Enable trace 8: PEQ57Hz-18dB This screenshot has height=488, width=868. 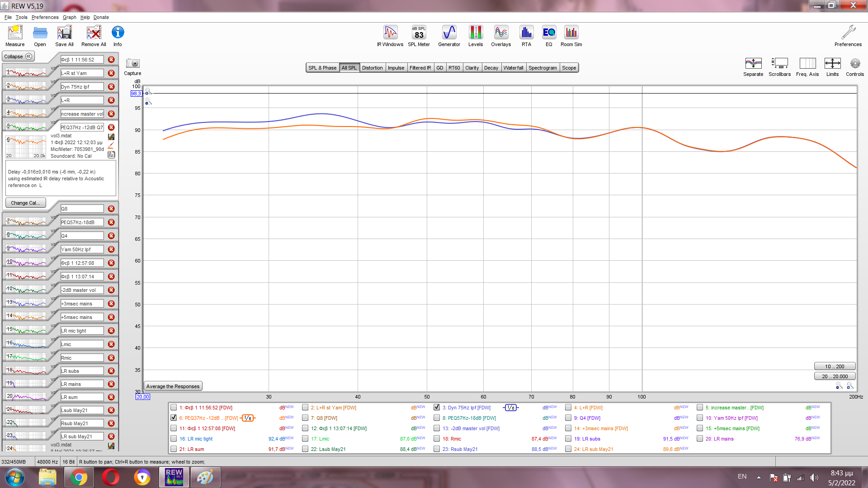click(437, 418)
